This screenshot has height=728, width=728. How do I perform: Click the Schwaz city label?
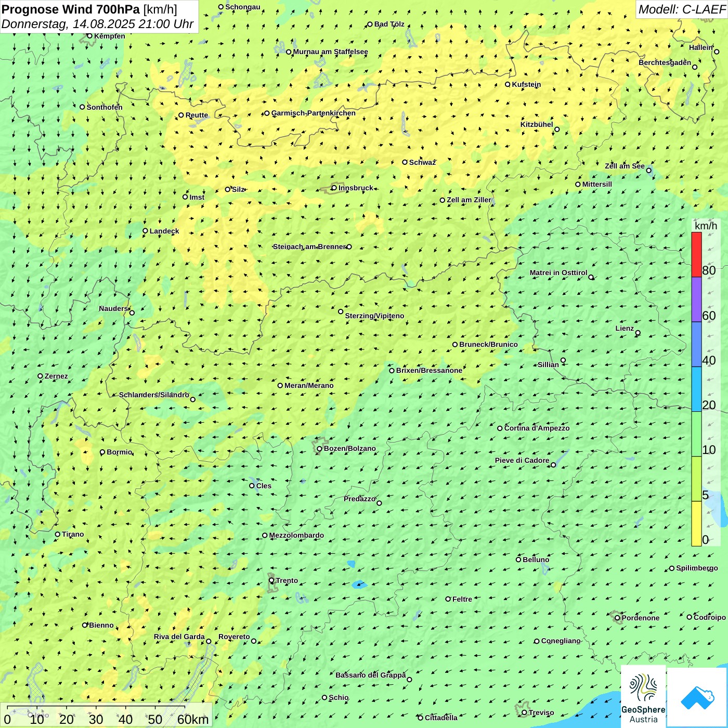pyautogui.click(x=422, y=162)
